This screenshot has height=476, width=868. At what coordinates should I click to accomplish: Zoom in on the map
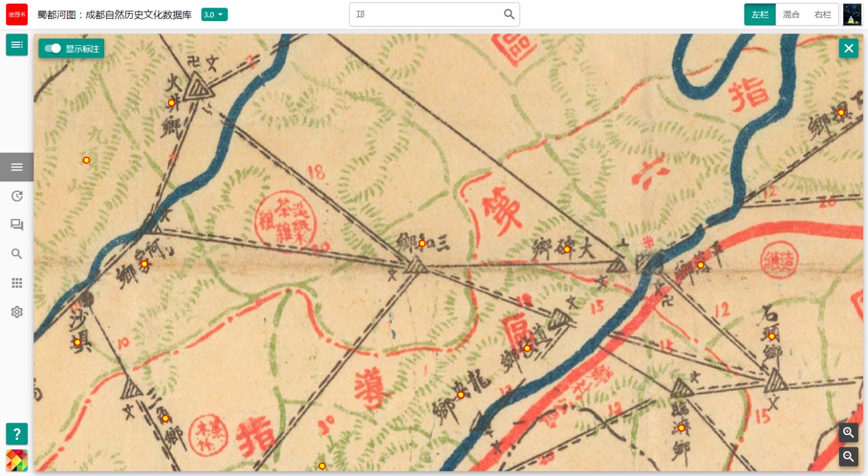(849, 433)
